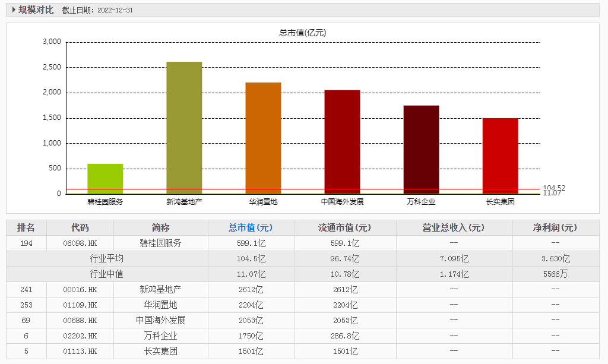Select the 行业中值 row

click(302, 274)
